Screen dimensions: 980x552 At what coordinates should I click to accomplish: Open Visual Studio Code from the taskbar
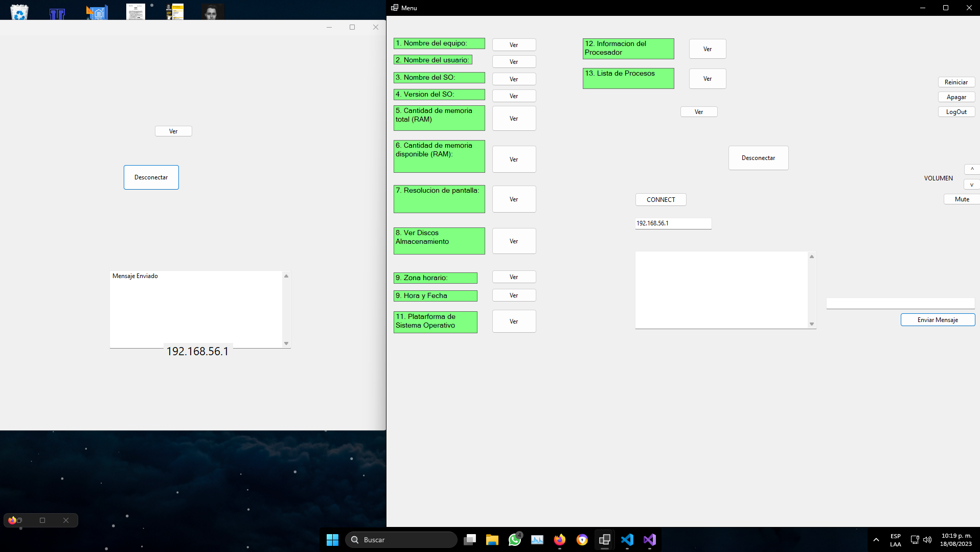pos(627,540)
